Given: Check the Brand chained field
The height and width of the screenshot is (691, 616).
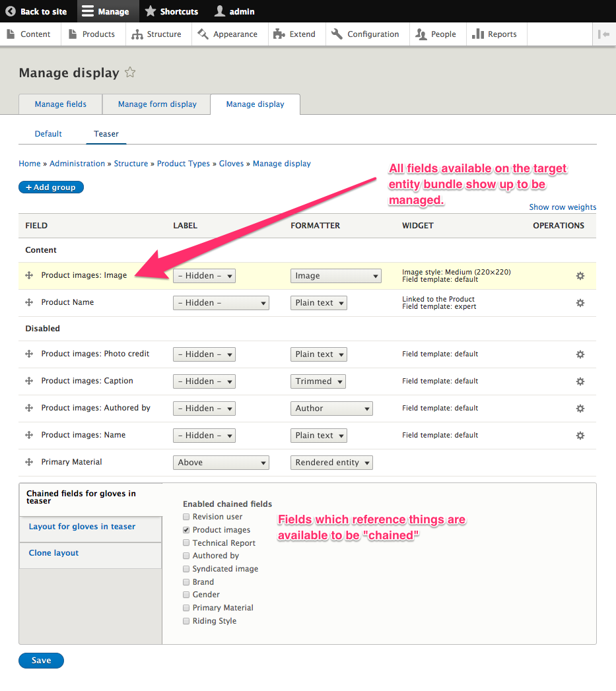Looking at the screenshot, I should click(x=186, y=581).
